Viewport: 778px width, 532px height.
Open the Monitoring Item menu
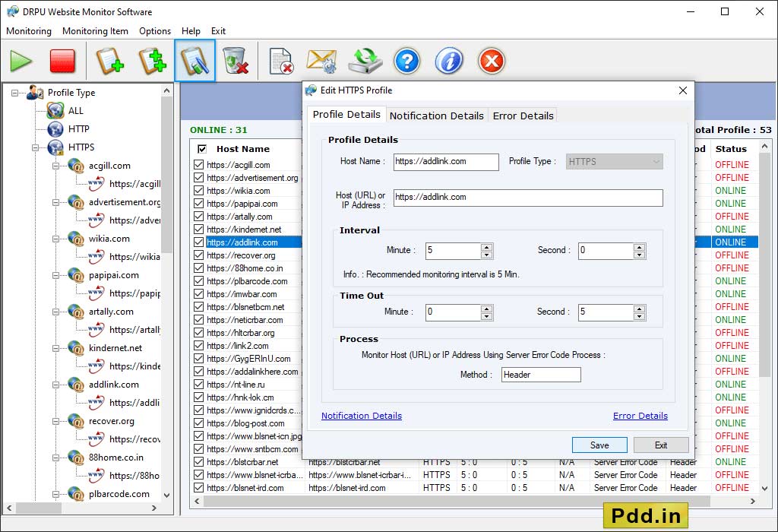pos(95,30)
